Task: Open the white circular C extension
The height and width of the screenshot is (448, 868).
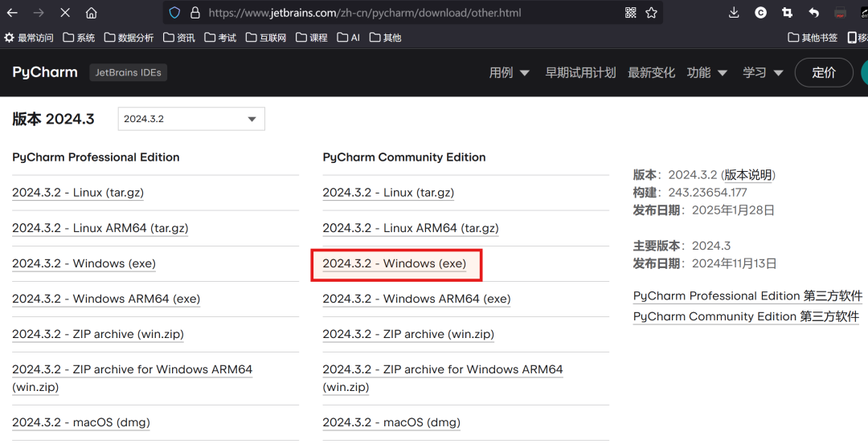Action: coord(760,13)
